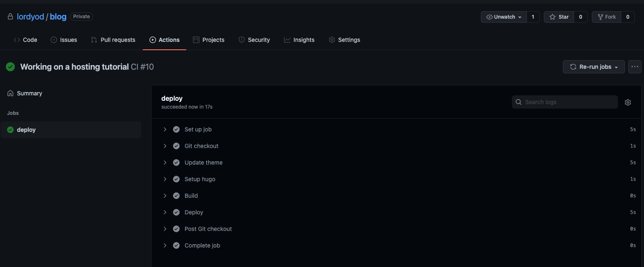Viewport: 644px width, 267px height.
Task: Expand the Deploy step logs
Action: [165, 212]
